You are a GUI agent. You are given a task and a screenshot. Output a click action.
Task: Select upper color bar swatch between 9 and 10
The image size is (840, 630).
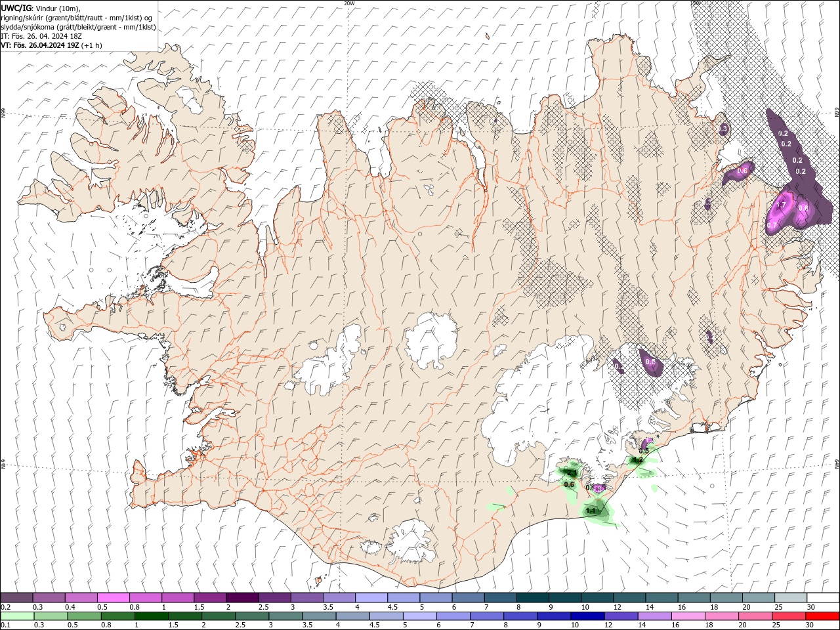coord(565,598)
